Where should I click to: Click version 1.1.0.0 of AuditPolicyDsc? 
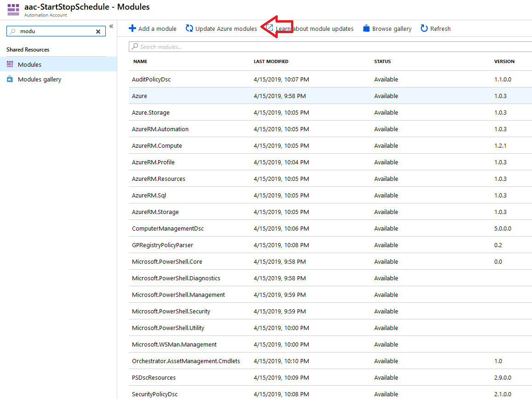[x=503, y=80]
